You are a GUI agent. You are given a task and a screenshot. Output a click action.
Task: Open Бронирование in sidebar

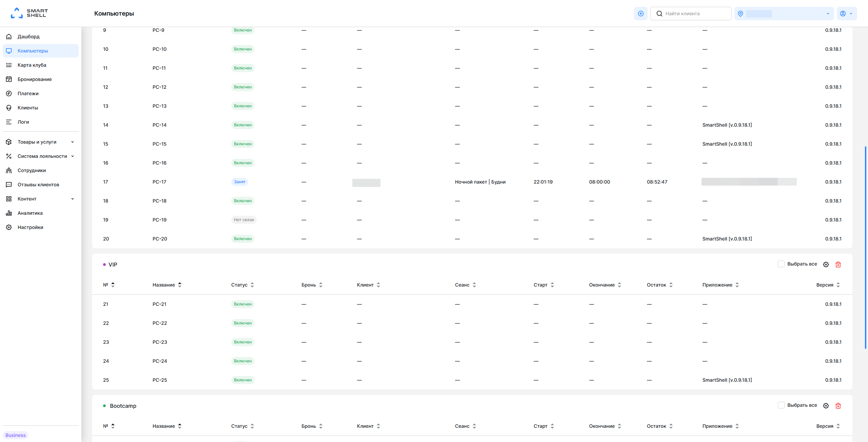click(x=35, y=79)
